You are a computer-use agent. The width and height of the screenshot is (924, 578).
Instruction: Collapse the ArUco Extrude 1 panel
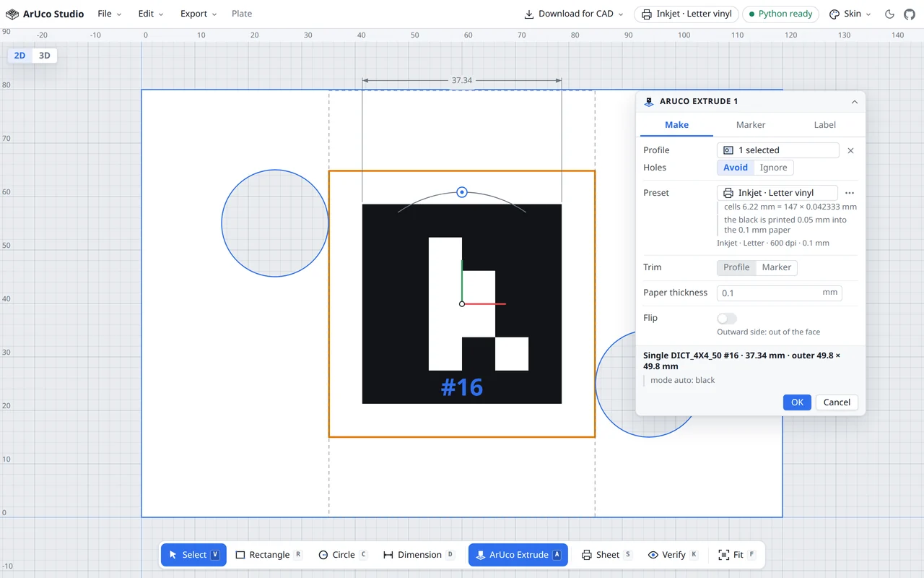click(x=855, y=102)
